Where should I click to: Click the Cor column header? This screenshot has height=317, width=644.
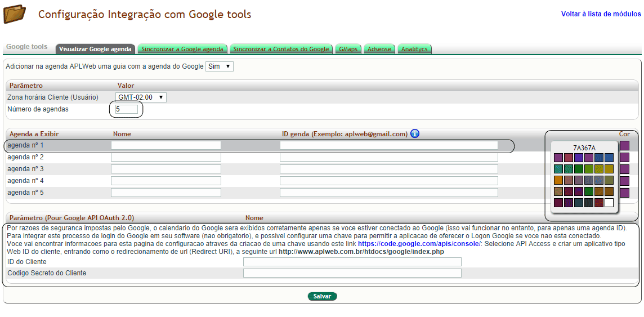(x=624, y=133)
